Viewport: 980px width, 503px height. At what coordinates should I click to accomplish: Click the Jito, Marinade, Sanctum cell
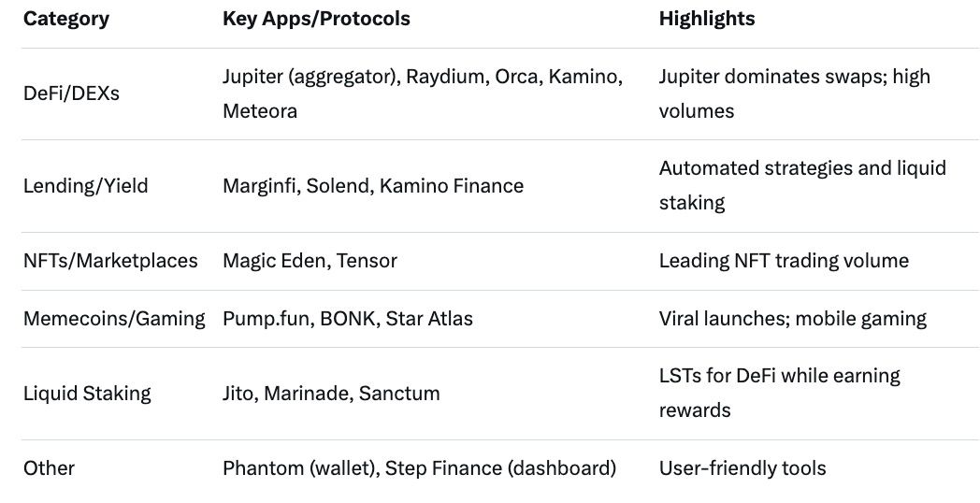tap(331, 393)
